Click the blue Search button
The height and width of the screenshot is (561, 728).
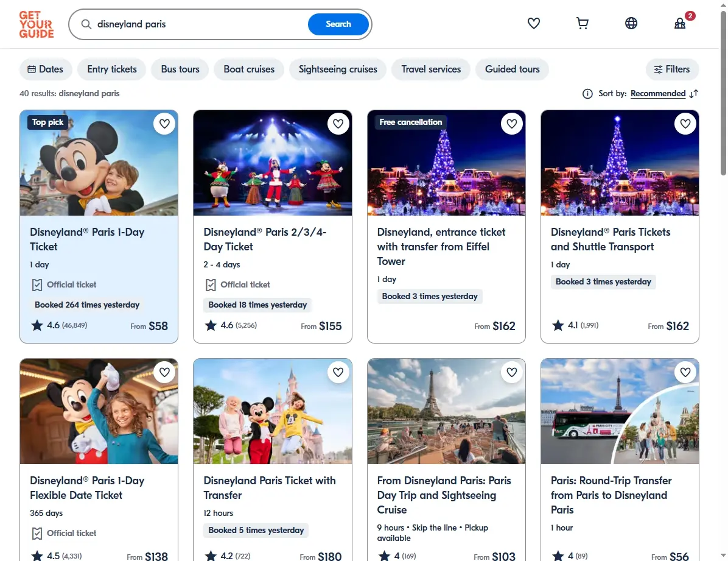(338, 24)
